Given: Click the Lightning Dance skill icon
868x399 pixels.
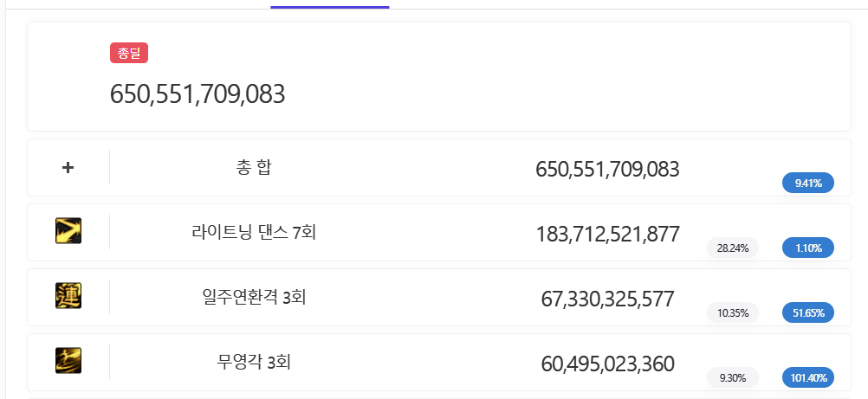Looking at the screenshot, I should pos(68,231).
